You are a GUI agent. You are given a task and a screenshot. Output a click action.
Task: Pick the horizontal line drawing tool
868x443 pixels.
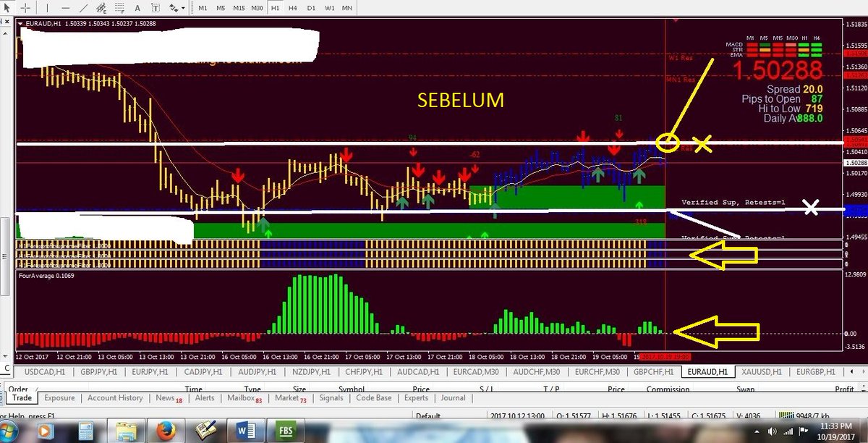(65, 8)
